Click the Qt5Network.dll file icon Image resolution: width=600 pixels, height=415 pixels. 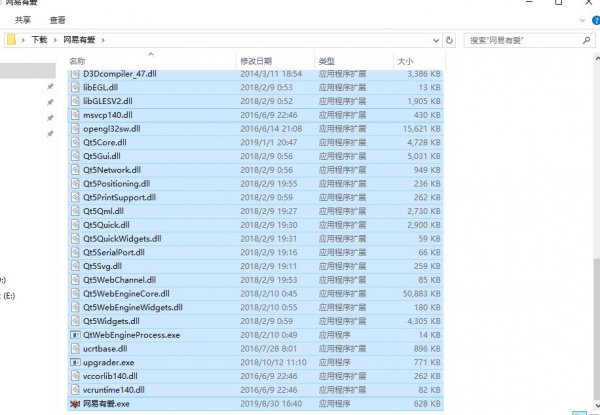click(x=75, y=170)
